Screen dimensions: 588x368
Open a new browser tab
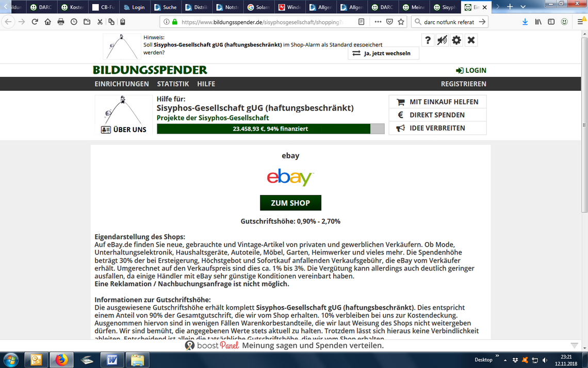click(510, 7)
